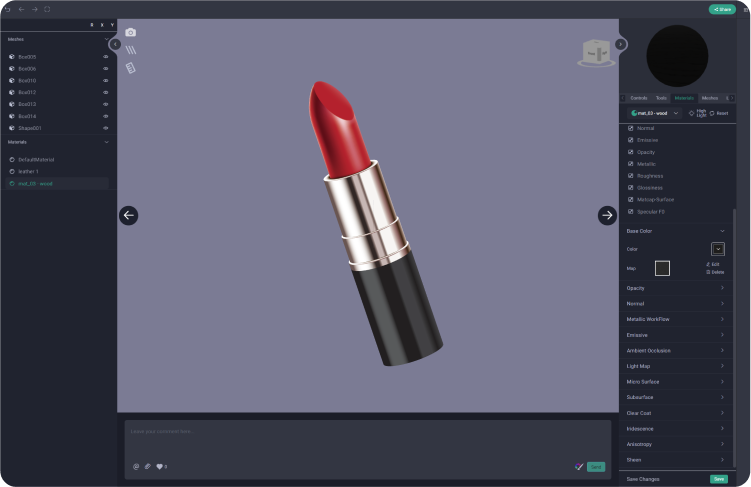
Task: Click the camera screenshot icon in viewport
Action: click(130, 33)
